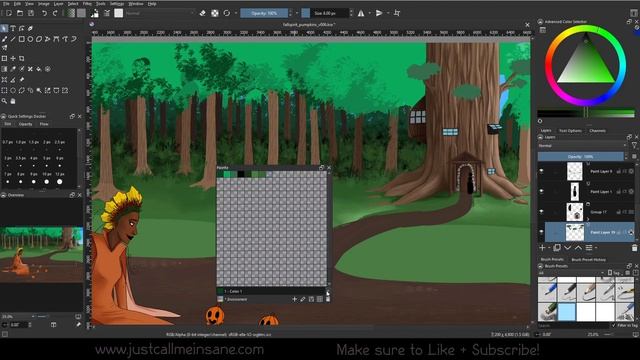
Task: Select the Crop tool
Action: coord(22,58)
